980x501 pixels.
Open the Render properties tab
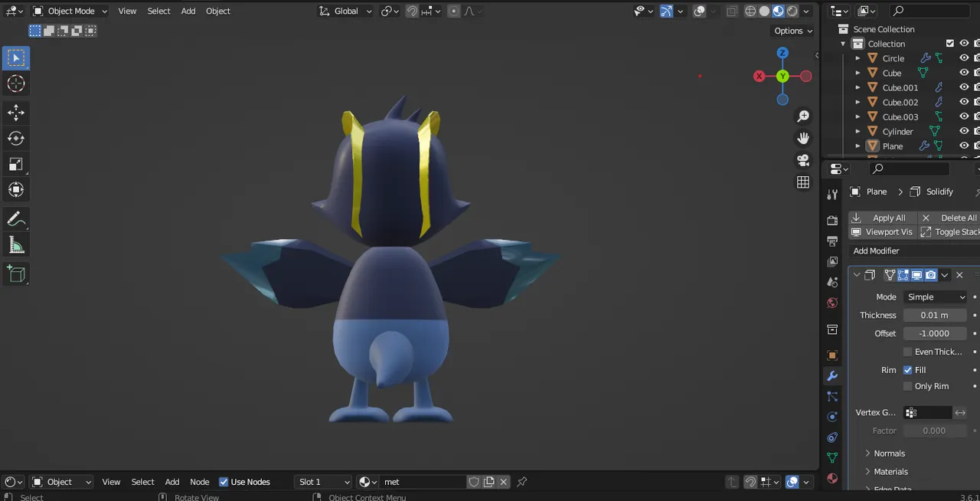832,221
